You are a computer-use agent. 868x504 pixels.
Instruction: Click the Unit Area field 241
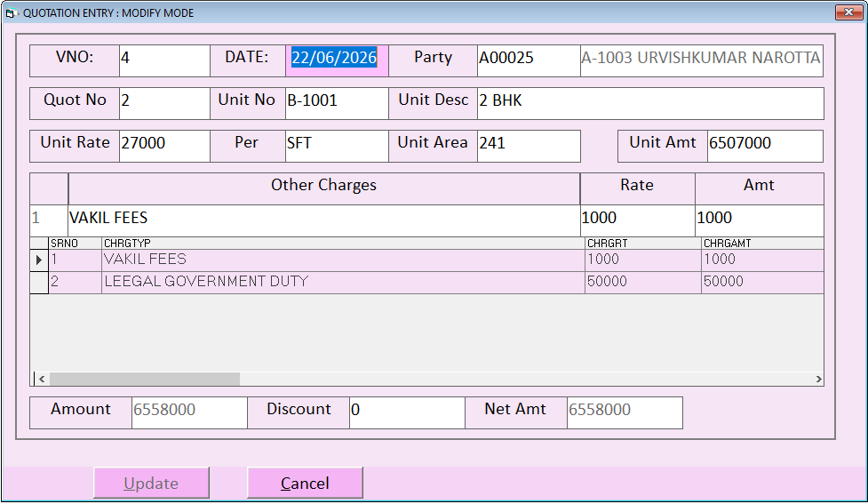[x=529, y=146]
